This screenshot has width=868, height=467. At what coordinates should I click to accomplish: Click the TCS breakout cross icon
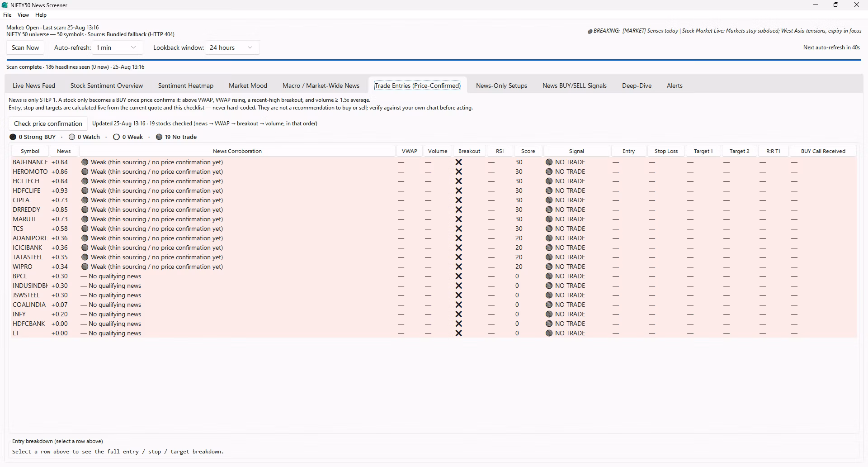(x=458, y=229)
